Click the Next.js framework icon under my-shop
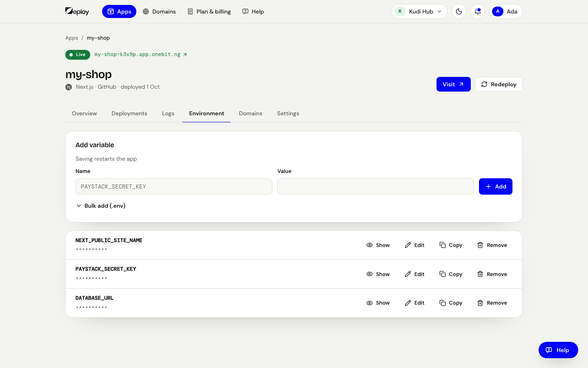Screen dimensions: 588x368 point(69,87)
